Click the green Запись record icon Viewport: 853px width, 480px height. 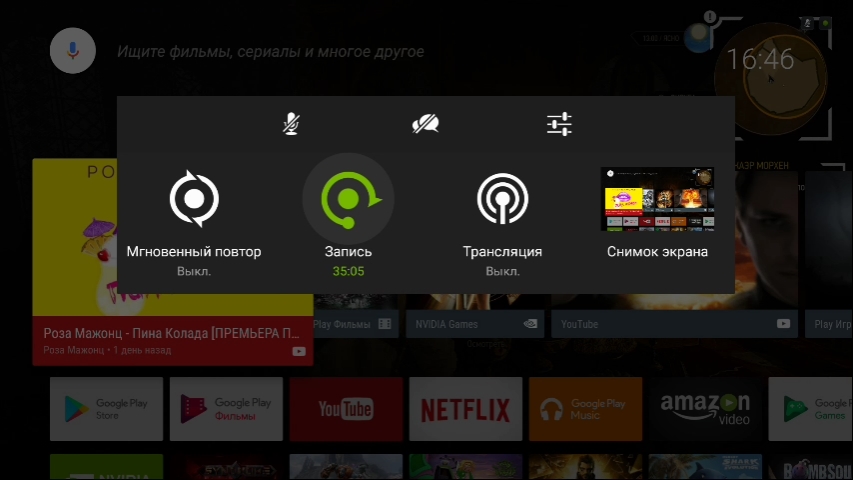pos(348,199)
